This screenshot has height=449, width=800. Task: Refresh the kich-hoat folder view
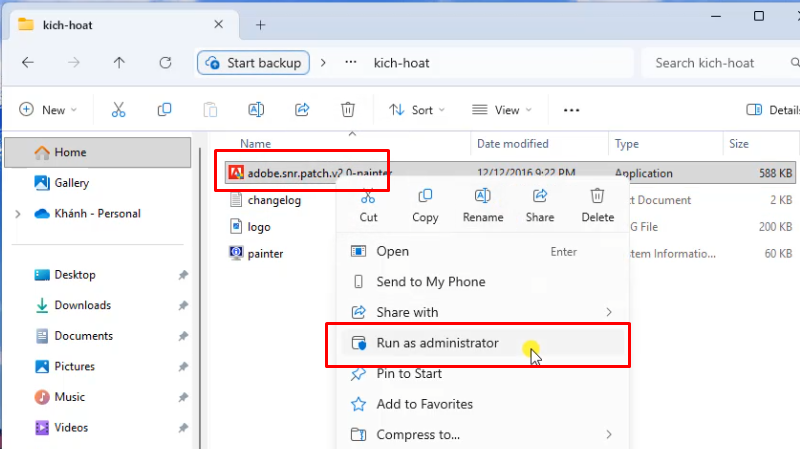coord(165,63)
